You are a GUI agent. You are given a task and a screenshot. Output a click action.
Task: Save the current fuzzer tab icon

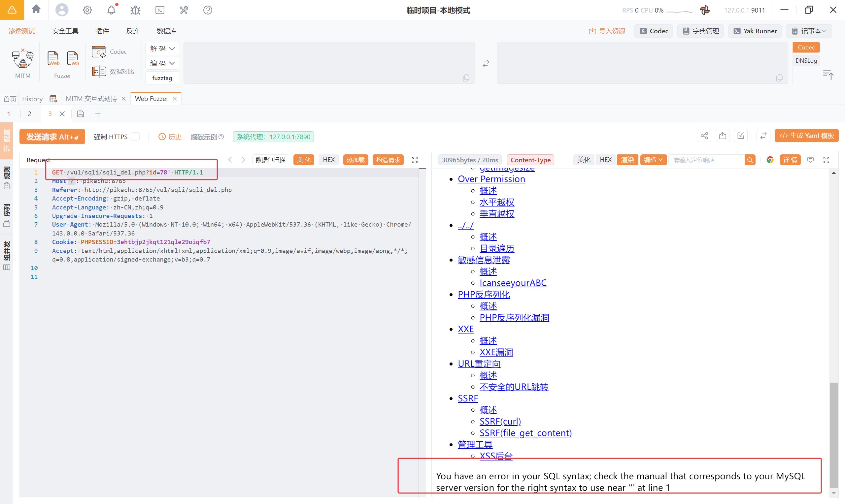(81, 114)
